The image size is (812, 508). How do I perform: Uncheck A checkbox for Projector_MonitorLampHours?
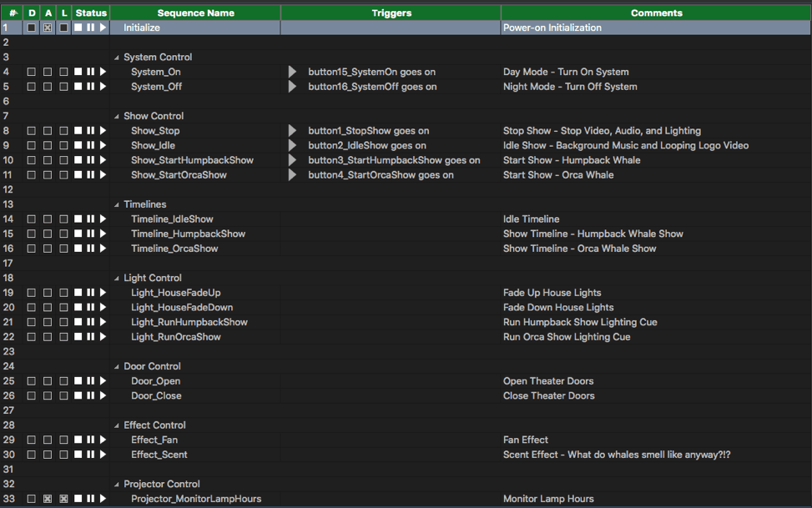(x=48, y=499)
